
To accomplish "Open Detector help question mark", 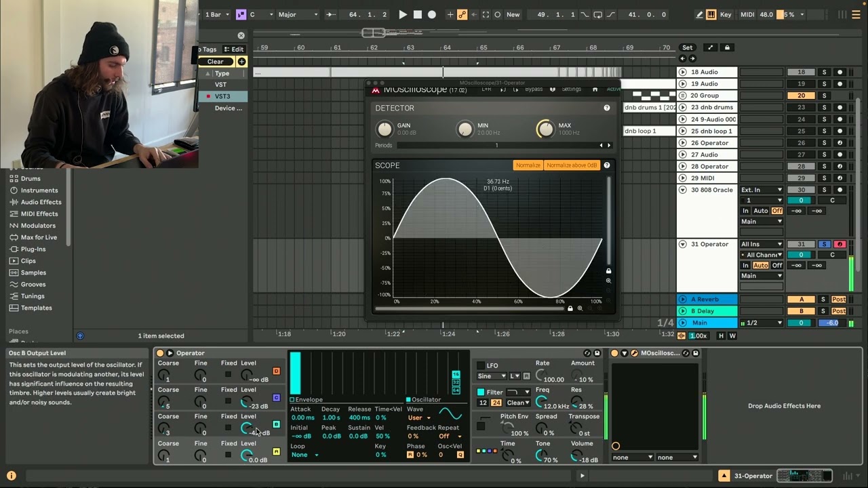I will tap(607, 108).
